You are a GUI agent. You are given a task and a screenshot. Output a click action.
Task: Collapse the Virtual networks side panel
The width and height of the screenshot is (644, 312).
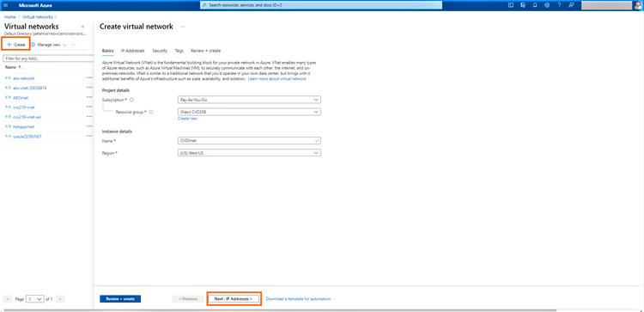[82, 27]
